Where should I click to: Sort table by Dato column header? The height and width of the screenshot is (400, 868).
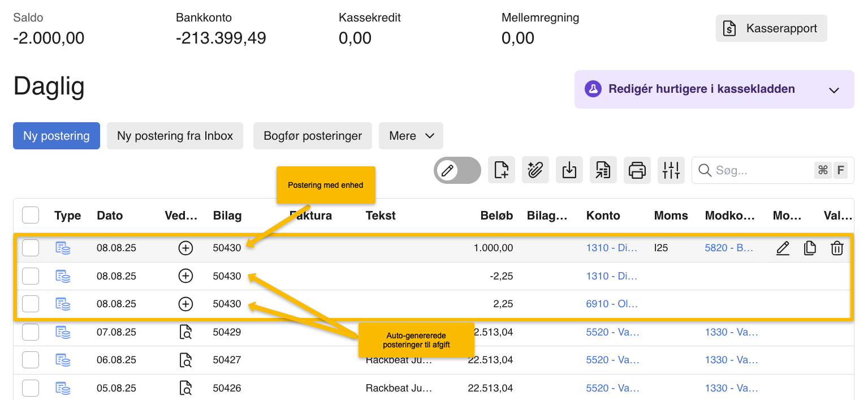[110, 216]
